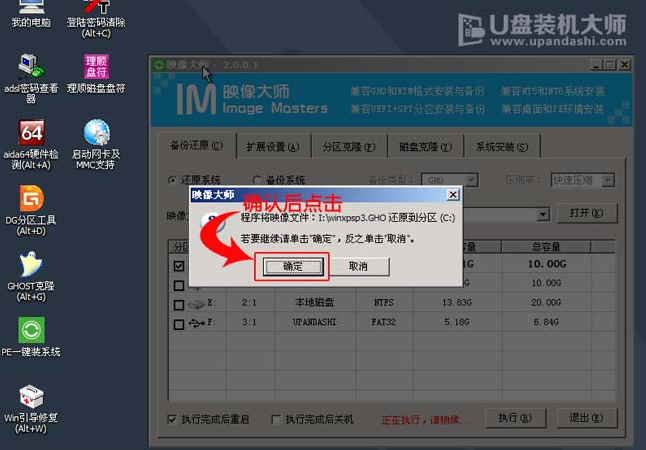The width and height of the screenshot is (646, 450).
Task: Click the 6.84G total size cell
Action: (x=546, y=322)
